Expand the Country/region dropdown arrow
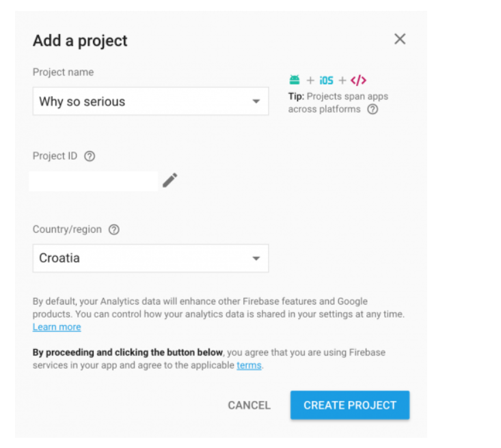The height and width of the screenshot is (448, 501). click(x=256, y=258)
